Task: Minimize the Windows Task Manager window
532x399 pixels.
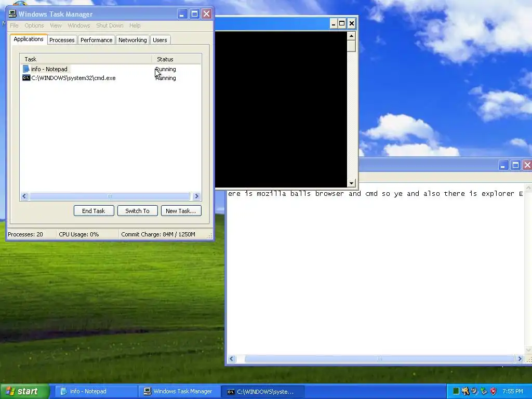Action: click(182, 14)
